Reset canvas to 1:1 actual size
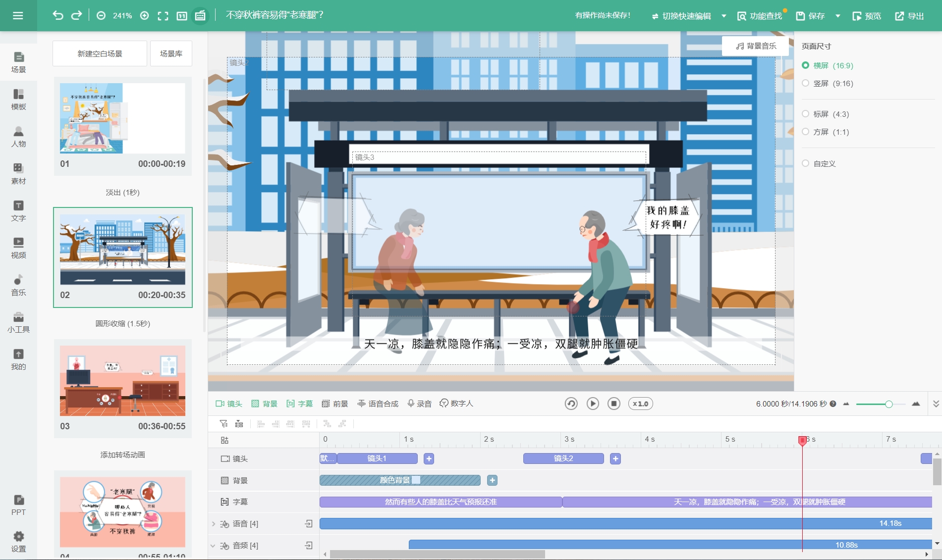 tap(182, 16)
